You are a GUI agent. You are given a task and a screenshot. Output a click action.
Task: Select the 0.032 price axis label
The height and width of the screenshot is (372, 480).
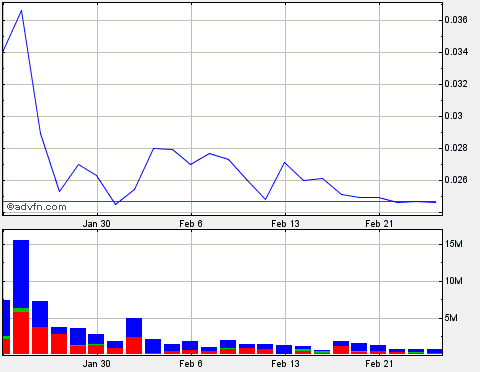point(456,84)
